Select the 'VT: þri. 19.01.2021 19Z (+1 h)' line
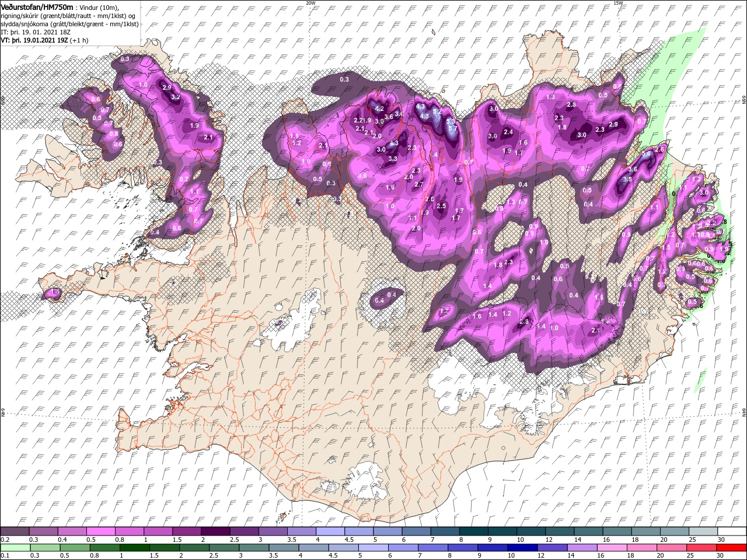This screenshot has height=560, width=747. tap(45, 40)
